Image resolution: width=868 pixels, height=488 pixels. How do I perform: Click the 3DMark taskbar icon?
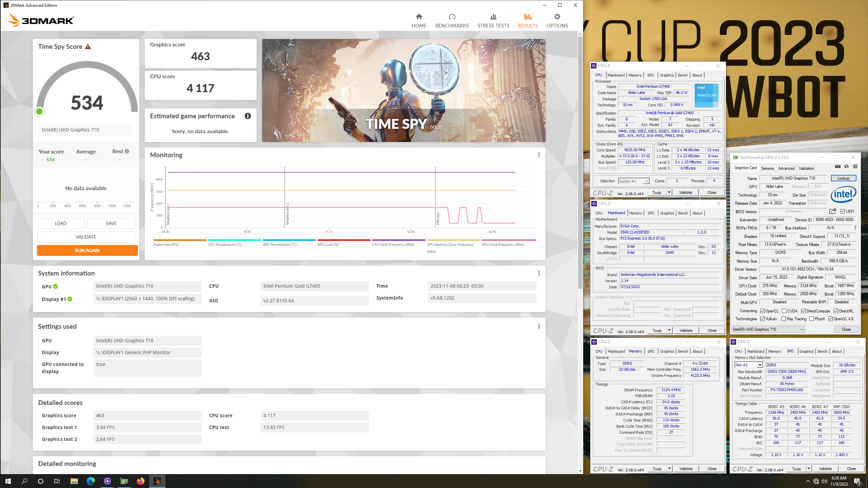[x=157, y=481]
